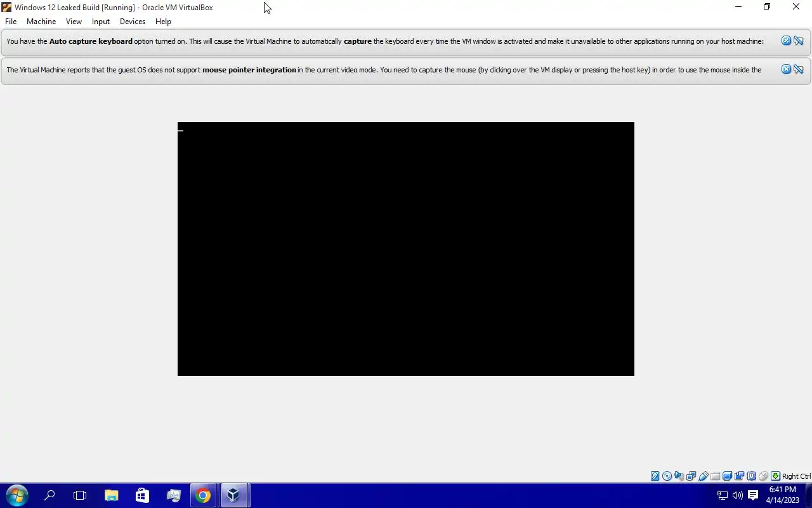Screen dimensions: 812x508
Task: Open File Explorer from the taskbar
Action: (111, 495)
